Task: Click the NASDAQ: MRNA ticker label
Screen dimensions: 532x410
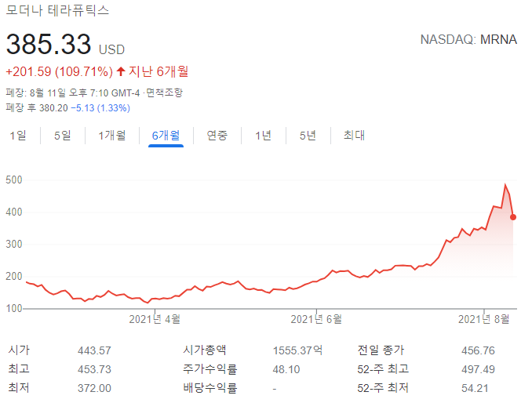Action: (468, 40)
